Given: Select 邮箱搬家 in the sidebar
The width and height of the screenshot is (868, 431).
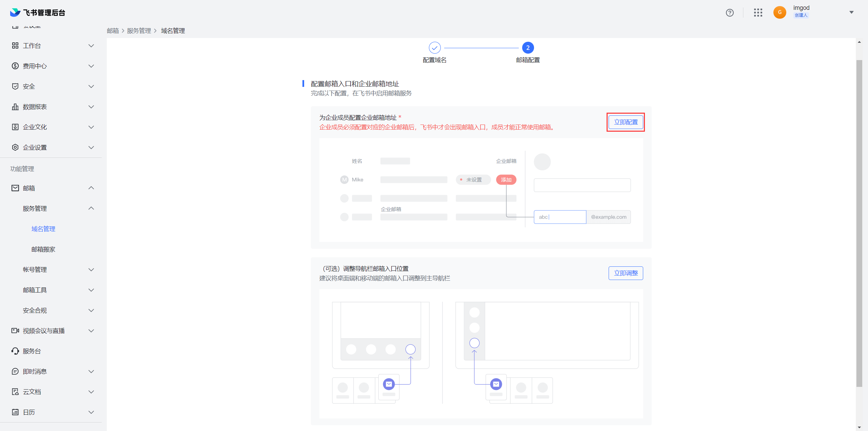Looking at the screenshot, I should click(x=43, y=249).
